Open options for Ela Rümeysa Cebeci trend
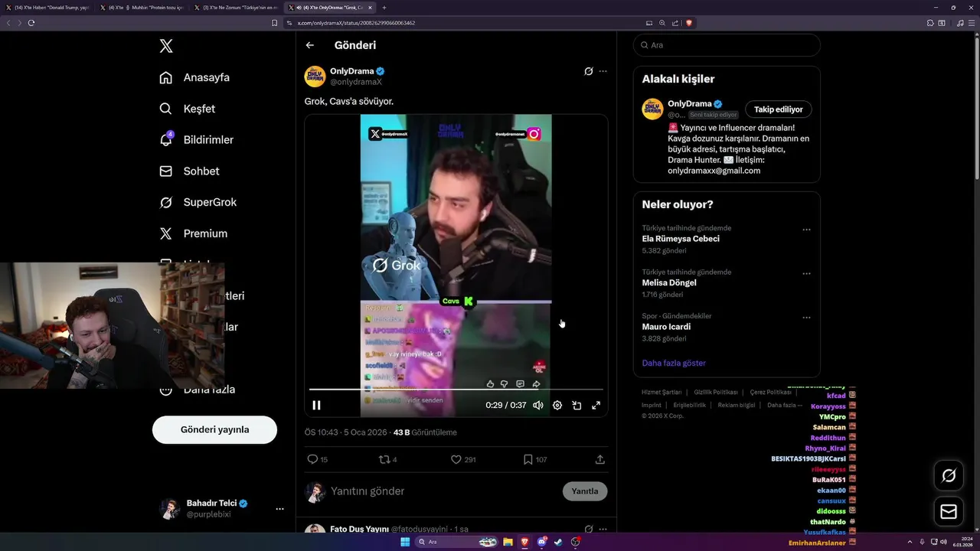980x551 pixels. (x=806, y=230)
